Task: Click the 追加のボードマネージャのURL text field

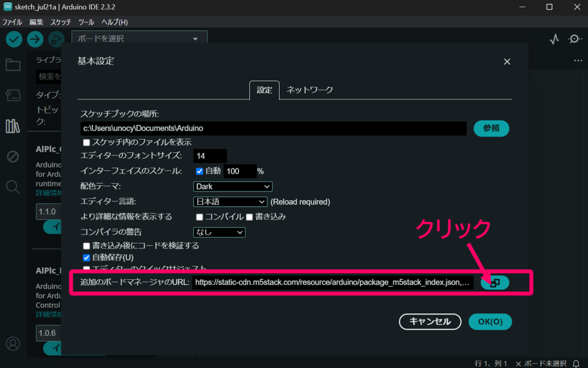Action: [x=333, y=282]
